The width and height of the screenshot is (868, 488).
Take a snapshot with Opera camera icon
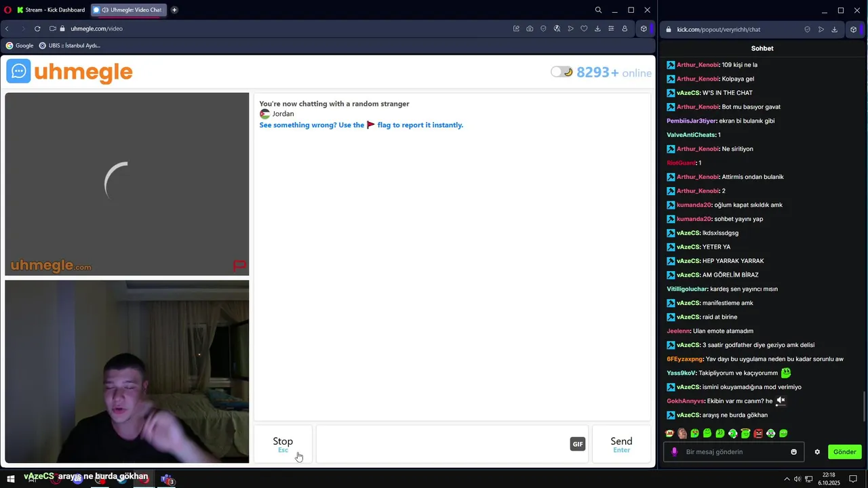530,28
